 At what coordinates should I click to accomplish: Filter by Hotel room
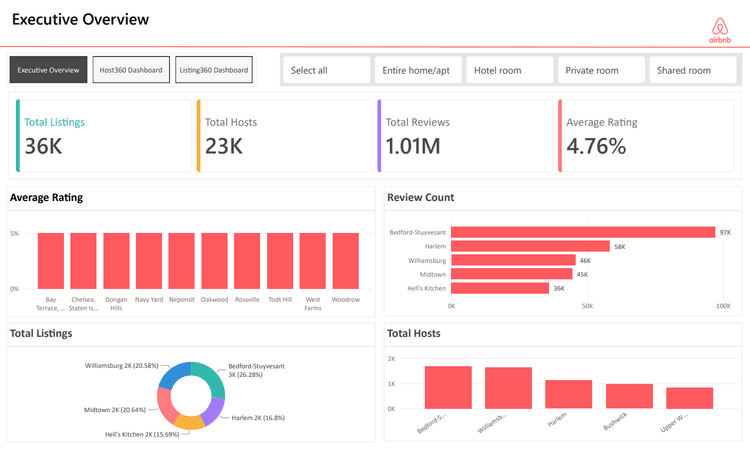[x=510, y=70]
